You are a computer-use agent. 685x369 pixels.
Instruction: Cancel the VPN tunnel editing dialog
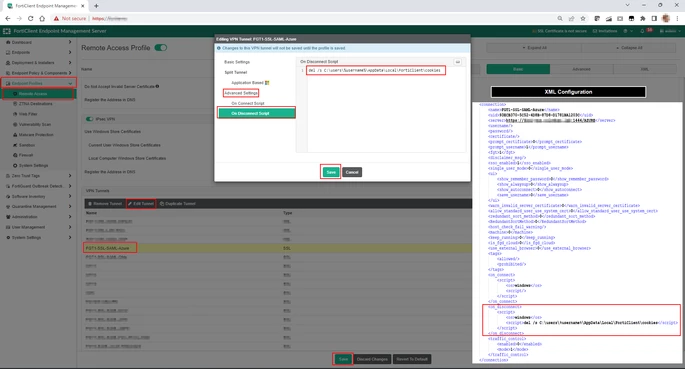(x=352, y=172)
